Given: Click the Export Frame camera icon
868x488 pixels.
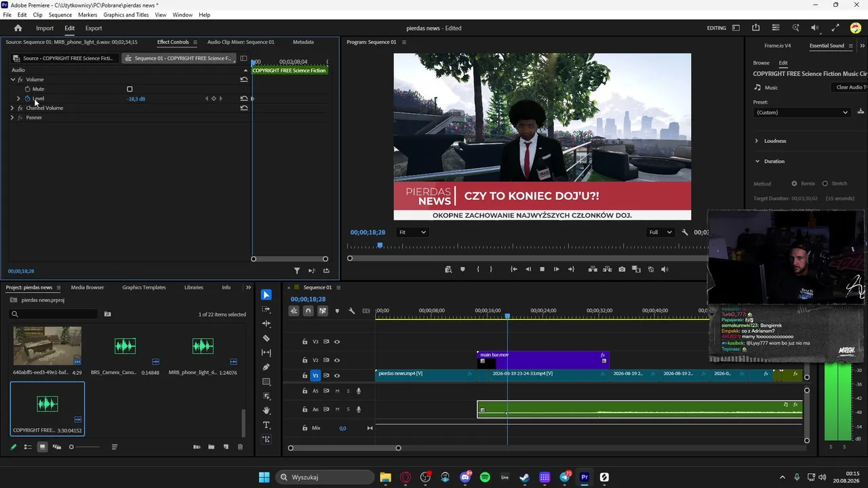Looking at the screenshot, I should 622,269.
